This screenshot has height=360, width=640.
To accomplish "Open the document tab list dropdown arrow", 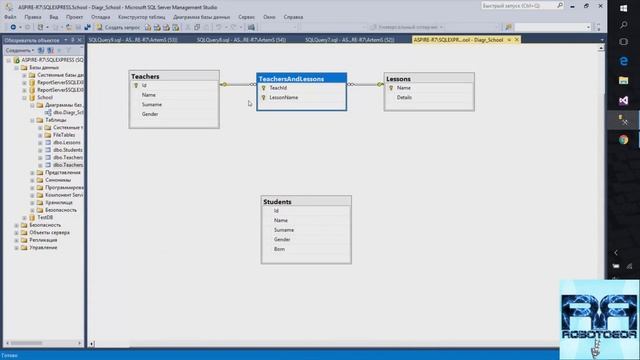I will click(602, 40).
